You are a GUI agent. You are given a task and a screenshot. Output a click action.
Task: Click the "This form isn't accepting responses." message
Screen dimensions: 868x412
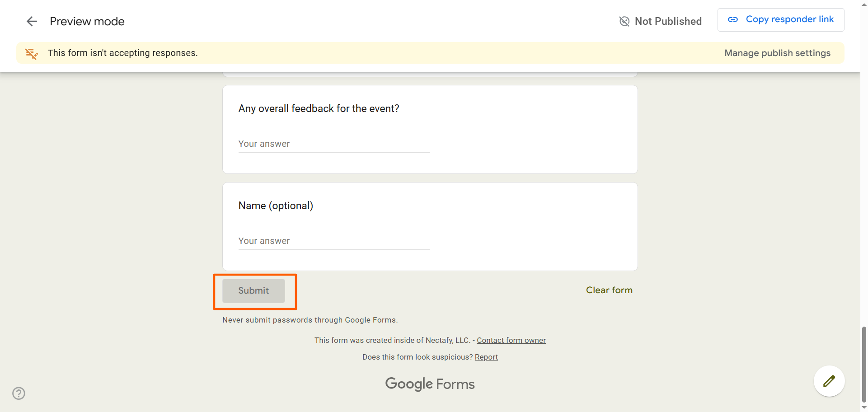coord(123,53)
